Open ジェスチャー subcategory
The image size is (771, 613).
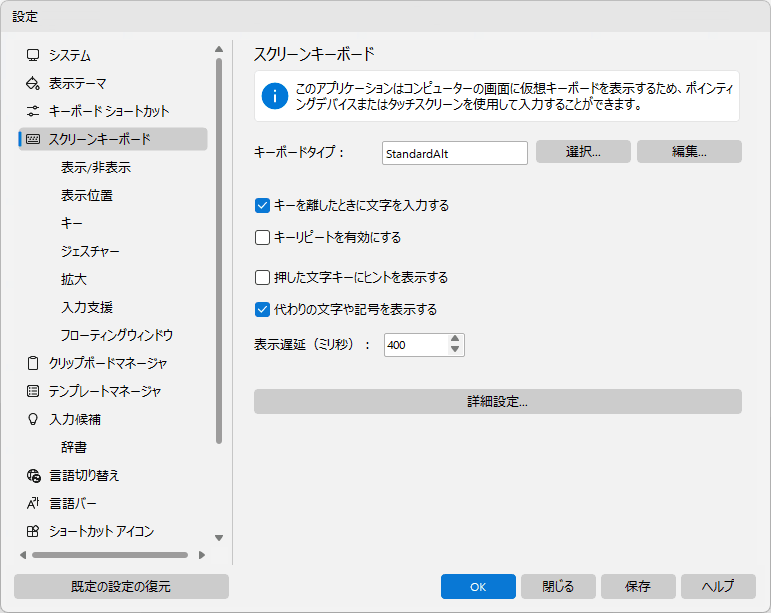[90, 251]
